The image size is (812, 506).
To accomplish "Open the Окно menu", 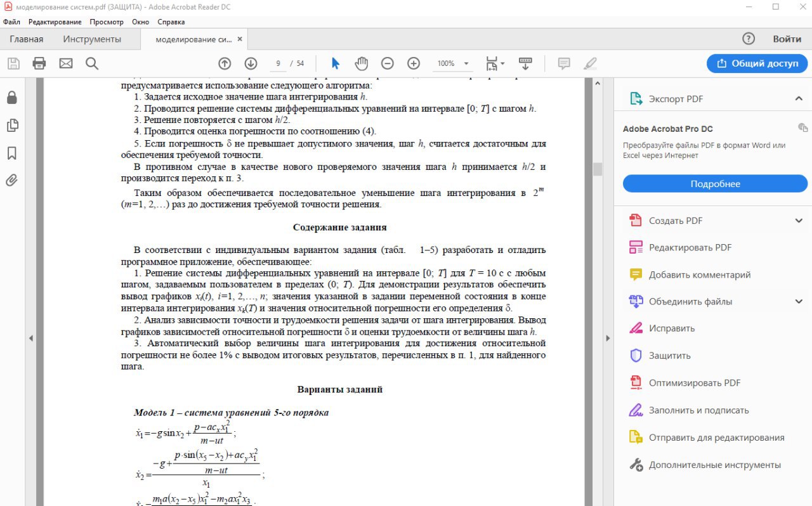I will (x=140, y=22).
